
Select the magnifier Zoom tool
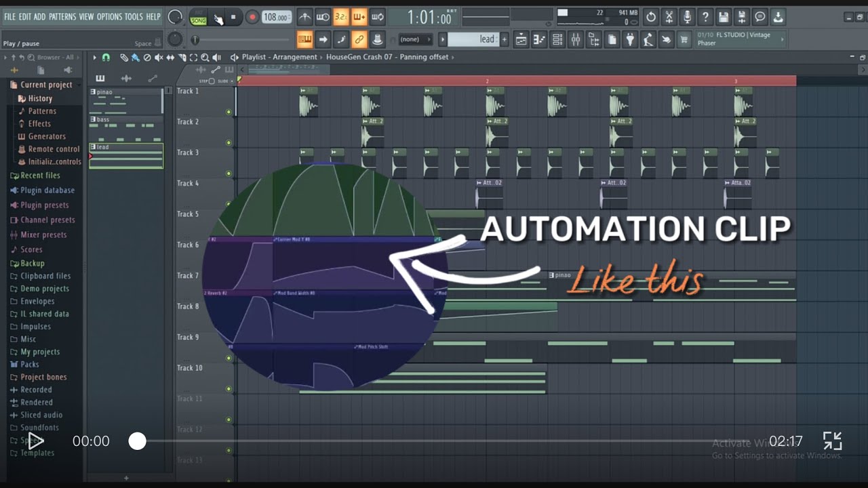point(205,58)
